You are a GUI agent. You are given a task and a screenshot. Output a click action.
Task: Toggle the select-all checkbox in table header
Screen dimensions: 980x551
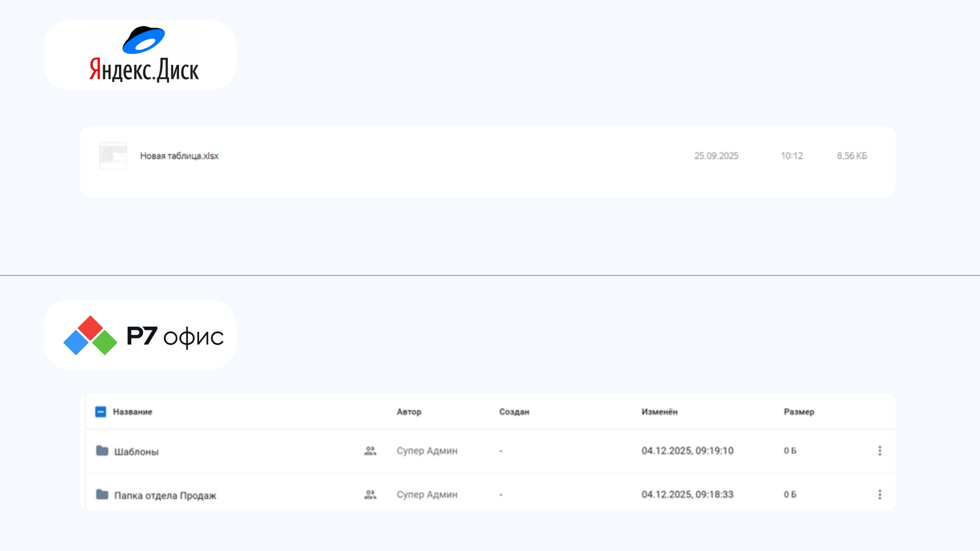[x=100, y=412]
